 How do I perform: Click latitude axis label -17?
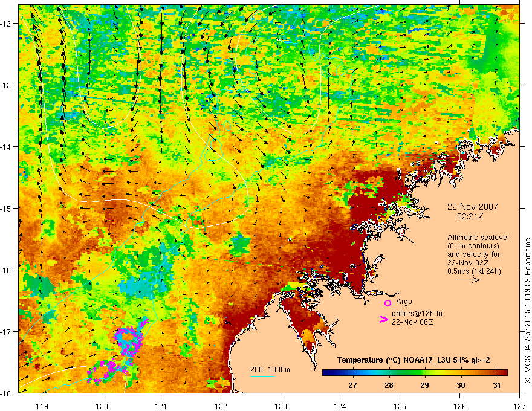[x=6, y=332]
